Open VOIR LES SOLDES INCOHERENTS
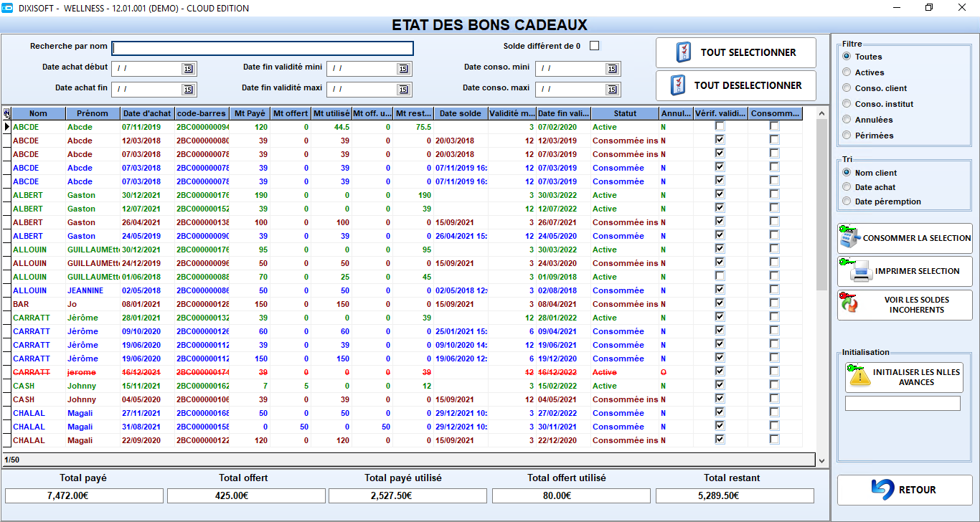This screenshot has width=980, height=522. point(905,305)
